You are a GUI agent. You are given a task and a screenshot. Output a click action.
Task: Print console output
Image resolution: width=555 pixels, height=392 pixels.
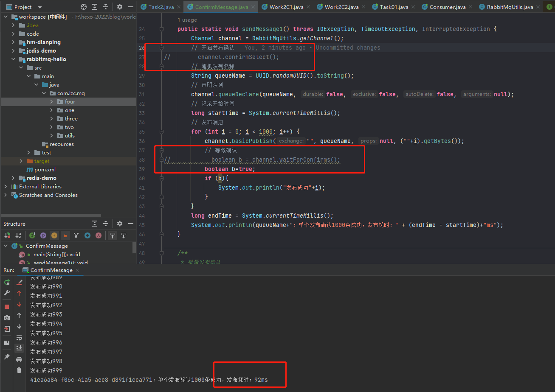click(x=19, y=359)
